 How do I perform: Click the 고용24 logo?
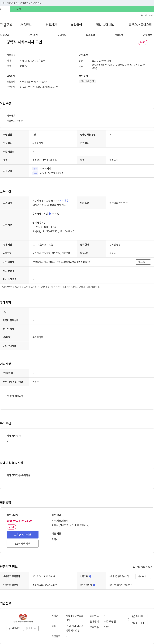pyautogui.click(x=6, y=25)
